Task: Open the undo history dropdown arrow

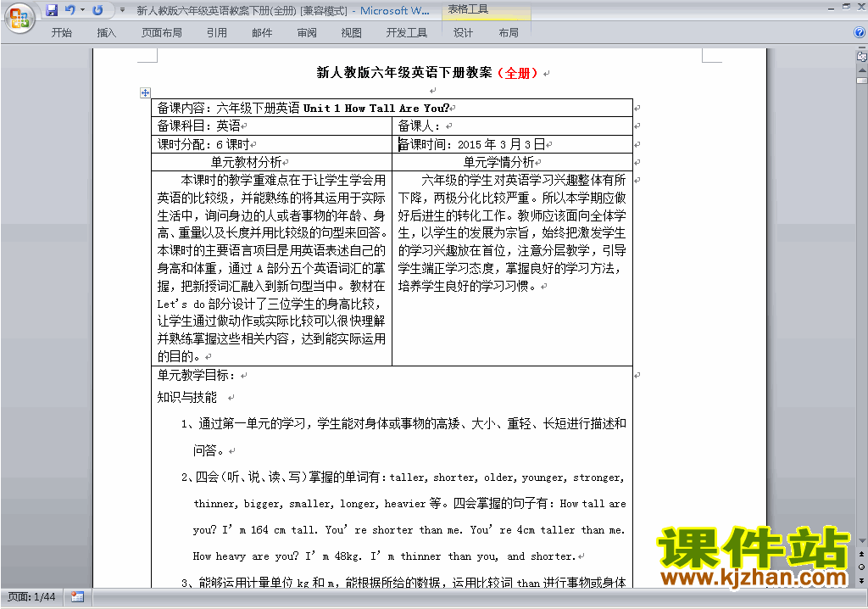Action: click(82, 10)
